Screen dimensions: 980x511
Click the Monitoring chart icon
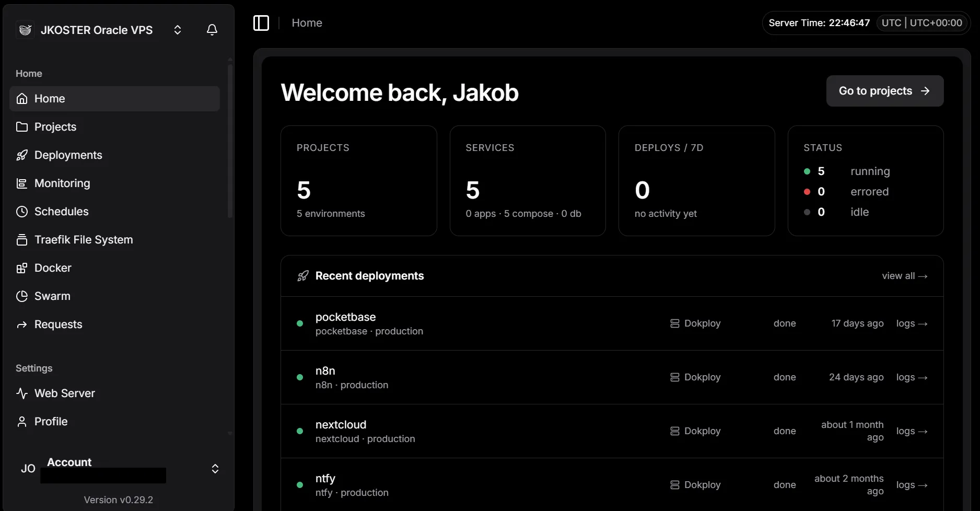[x=22, y=183]
